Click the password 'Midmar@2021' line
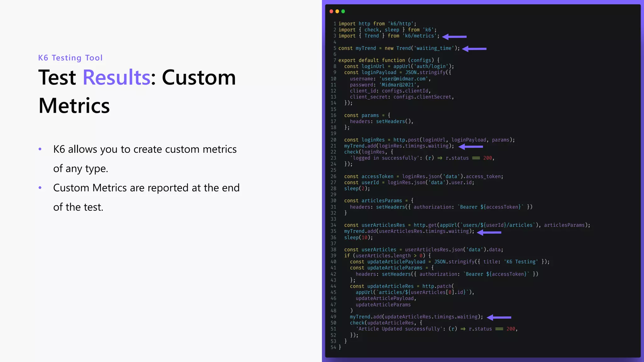 pyautogui.click(x=385, y=85)
